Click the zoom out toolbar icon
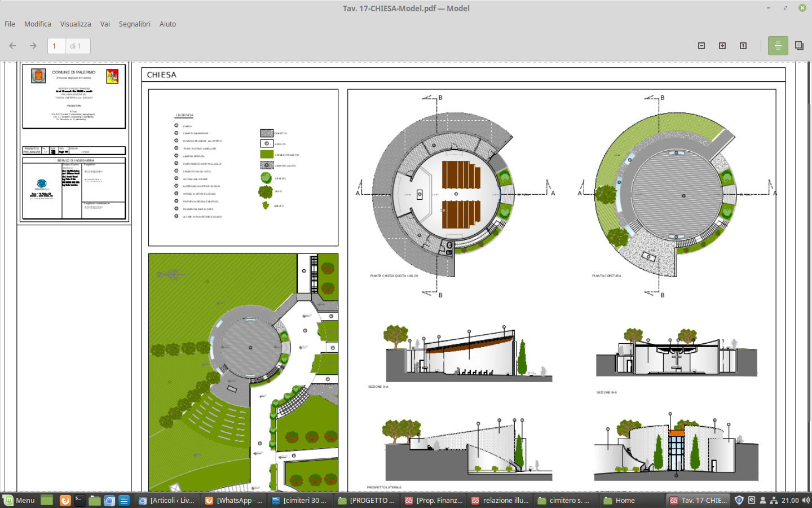This screenshot has width=812, height=508. pyautogui.click(x=701, y=46)
